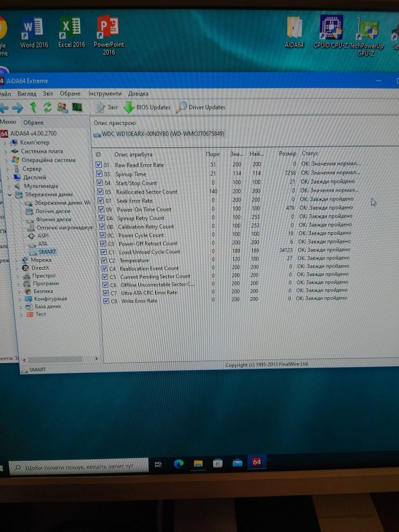The height and width of the screenshot is (532, 399).
Task: Expand the Операційна система tree node
Action: 6,160
